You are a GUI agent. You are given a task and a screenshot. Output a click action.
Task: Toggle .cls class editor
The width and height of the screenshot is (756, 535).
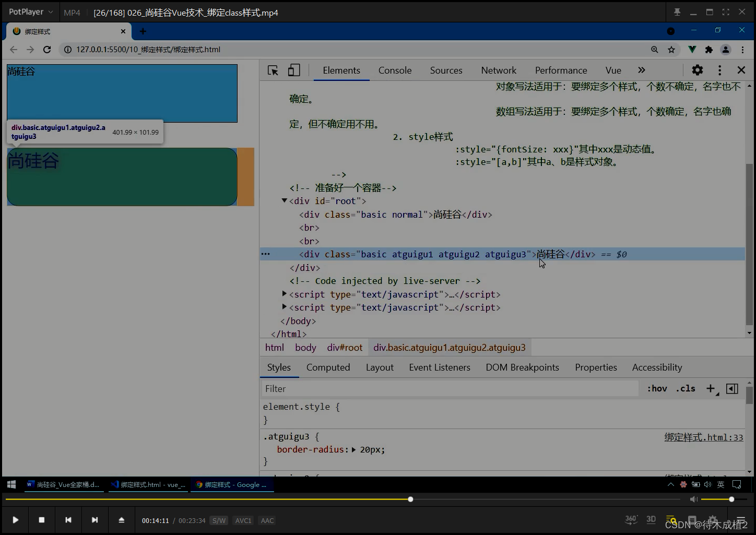coord(686,388)
